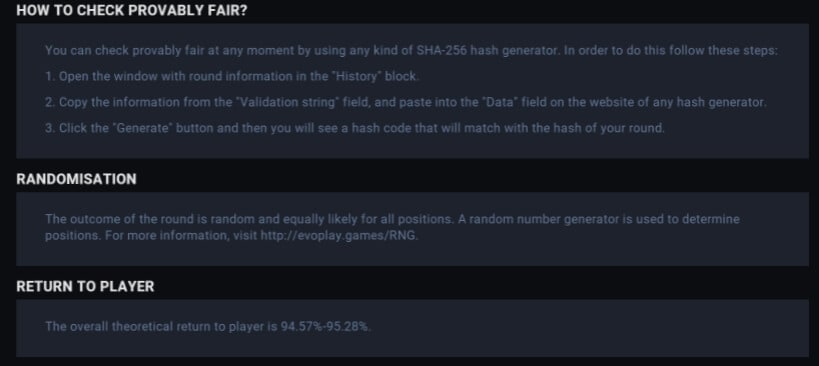Click the 'Return to Player' section heading
819x366 pixels.
click(x=85, y=287)
